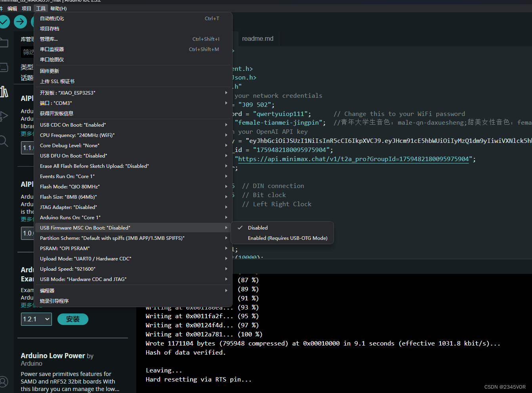This screenshot has width=532, height=393.
Task: Click the 安装 install button
Action: coord(73,319)
